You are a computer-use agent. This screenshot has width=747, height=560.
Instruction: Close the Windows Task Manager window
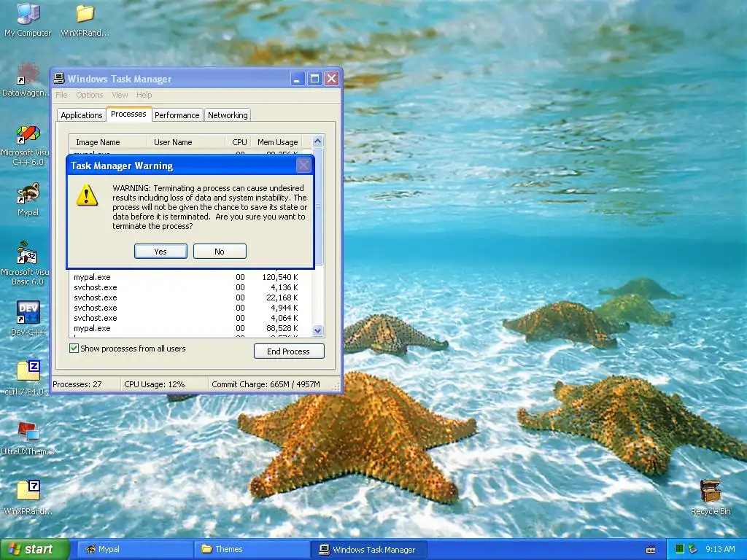(x=332, y=79)
